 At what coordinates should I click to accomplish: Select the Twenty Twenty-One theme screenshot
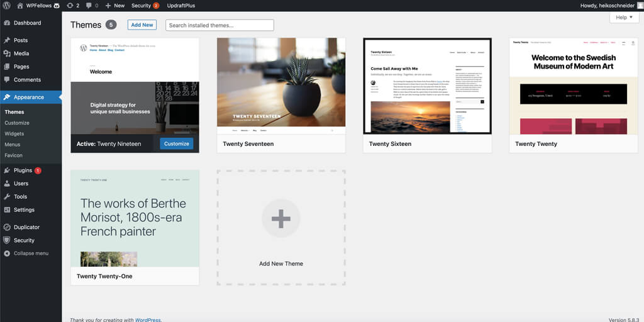[x=135, y=218]
